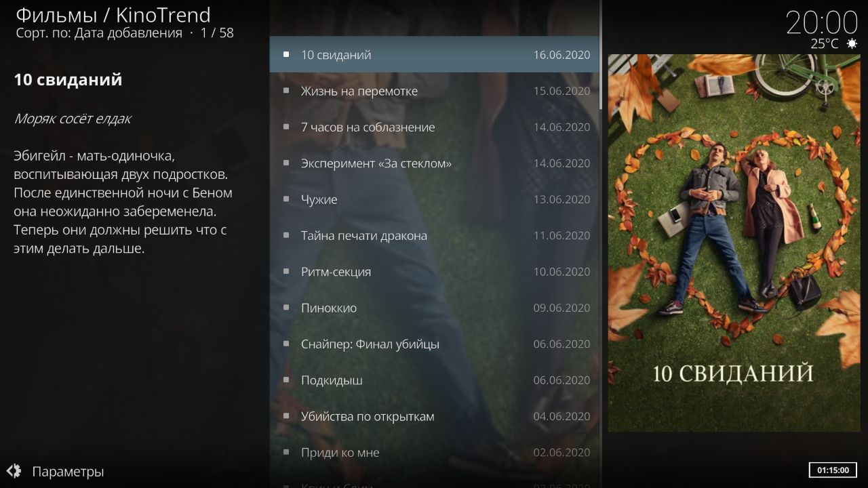Viewport: 868px width, 488px height.
Task: Select Тайна печати дракона movie
Action: click(434, 235)
